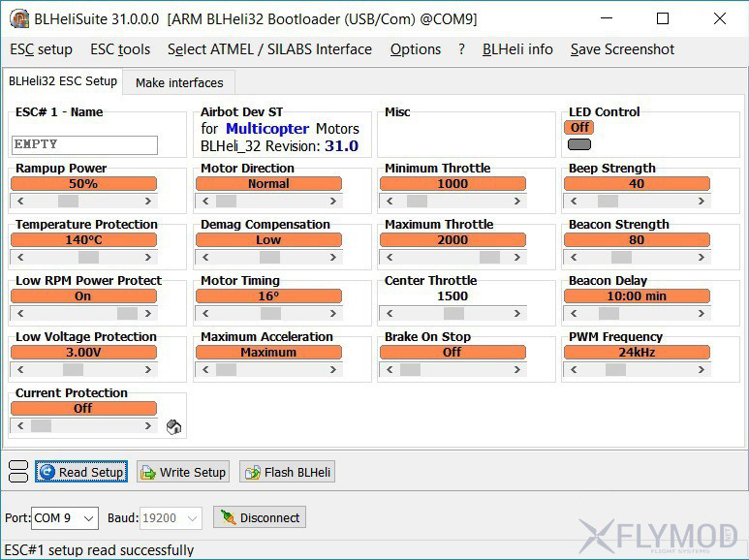Click the Flash BLHeli button

point(287,472)
